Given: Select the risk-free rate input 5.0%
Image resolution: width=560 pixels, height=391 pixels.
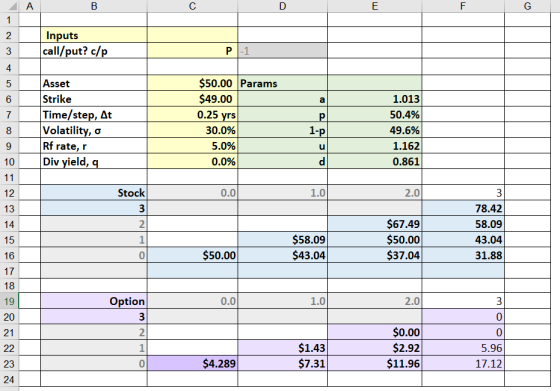Looking at the screenshot, I should pos(192,146).
